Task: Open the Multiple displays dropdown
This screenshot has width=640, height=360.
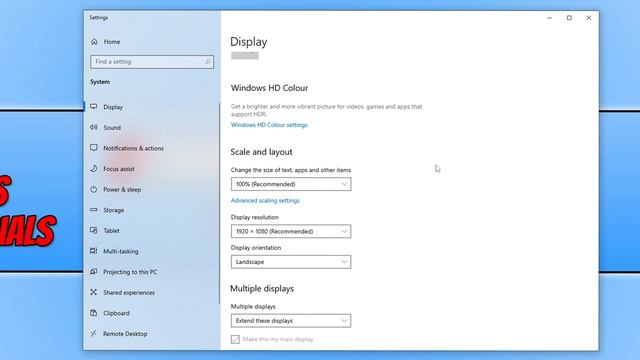Action: tap(291, 321)
